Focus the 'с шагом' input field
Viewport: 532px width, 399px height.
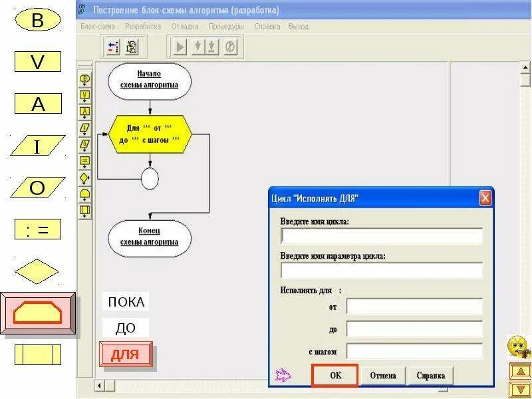tap(414, 352)
